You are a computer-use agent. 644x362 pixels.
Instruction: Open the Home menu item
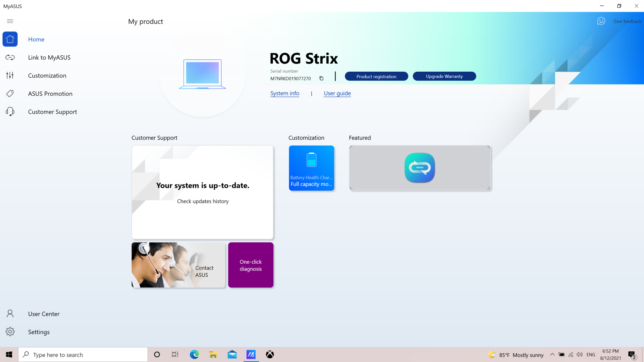(36, 39)
